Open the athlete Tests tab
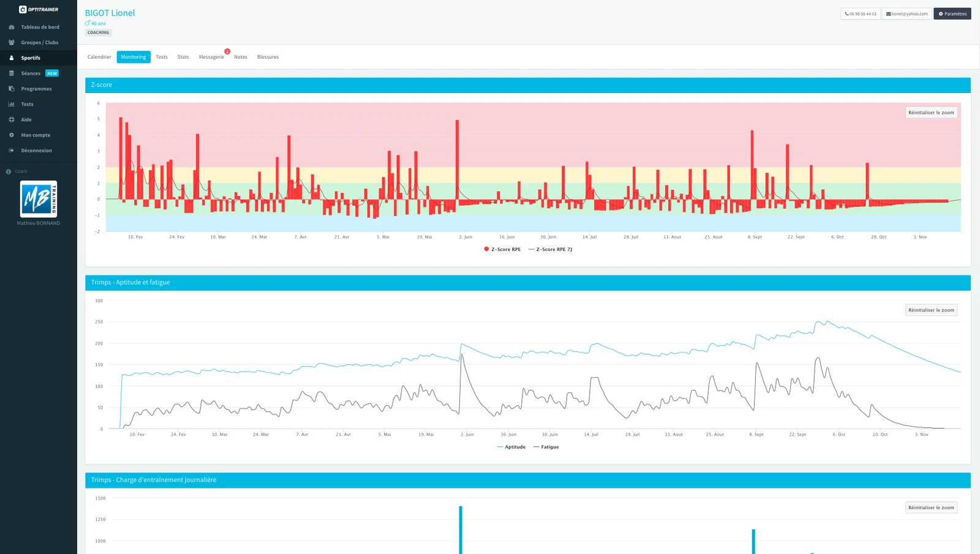Screen dimensions: 980x554 point(162,57)
